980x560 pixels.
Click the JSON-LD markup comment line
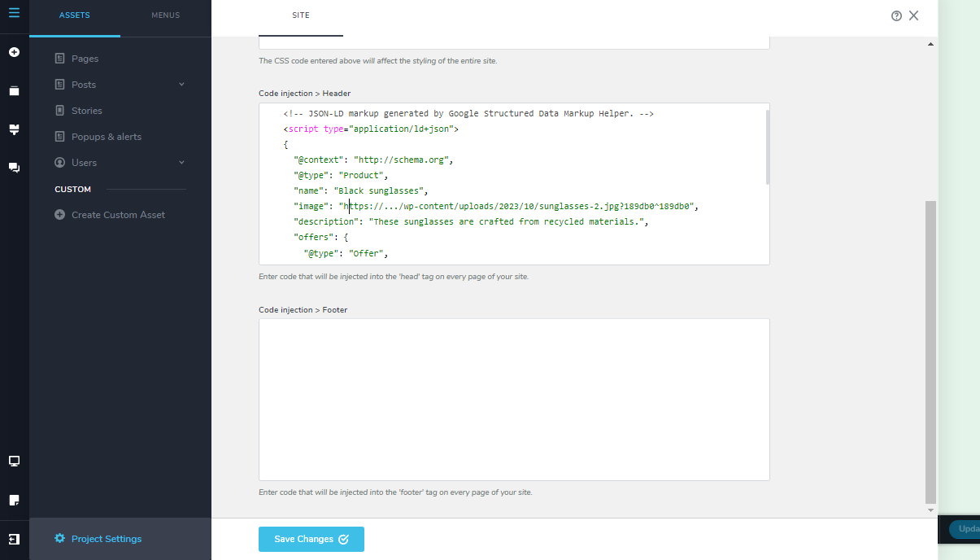click(x=468, y=114)
